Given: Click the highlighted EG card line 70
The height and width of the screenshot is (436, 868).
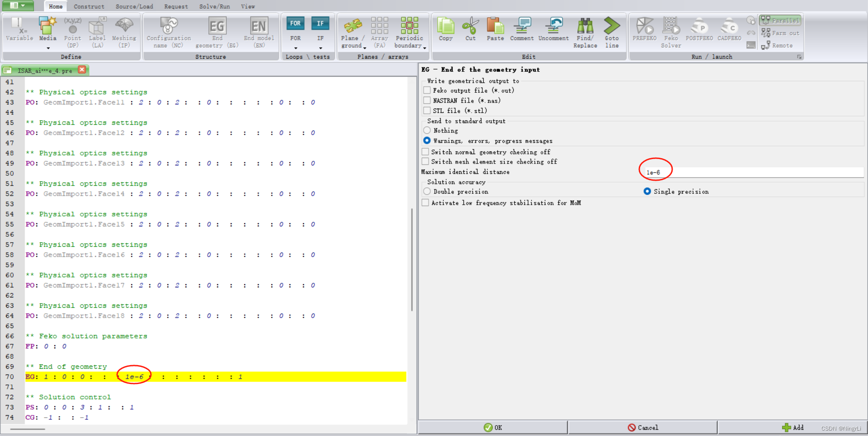Looking at the screenshot, I should point(216,377).
